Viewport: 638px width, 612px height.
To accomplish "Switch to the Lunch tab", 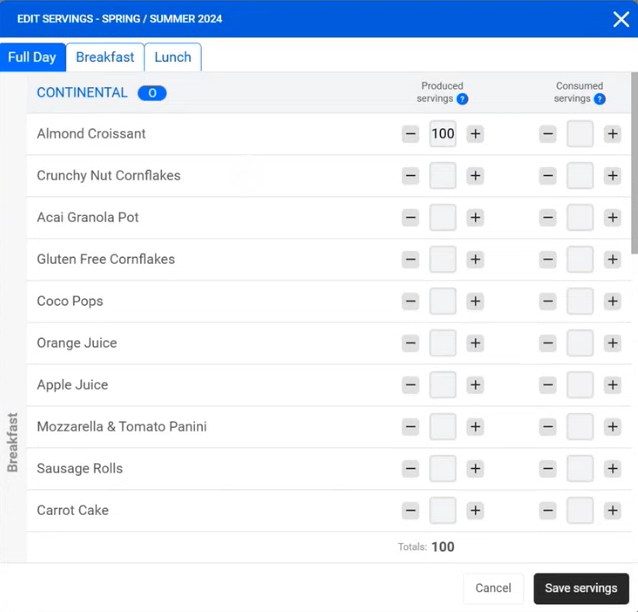I will tap(172, 57).
